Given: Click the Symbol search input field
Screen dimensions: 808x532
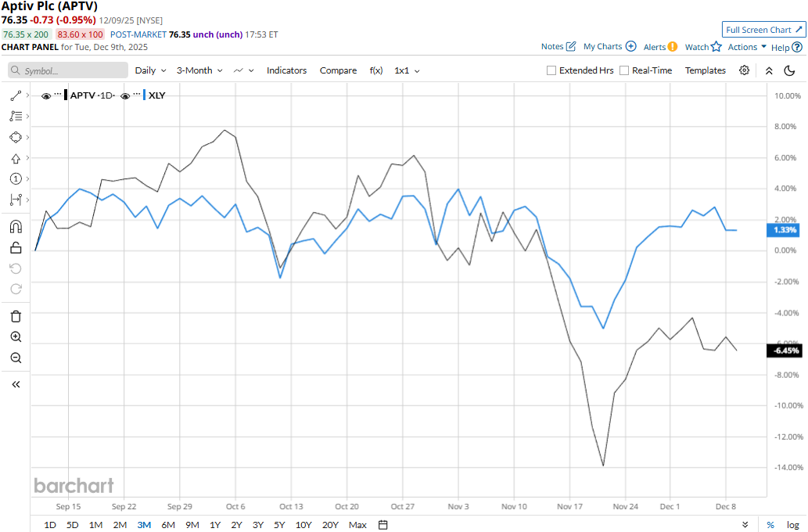Looking at the screenshot, I should (x=68, y=70).
